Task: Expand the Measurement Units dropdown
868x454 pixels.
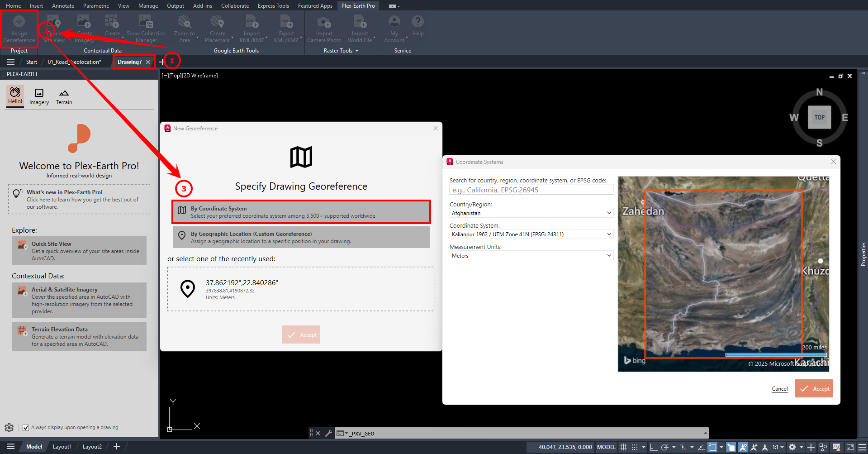Action: [x=609, y=255]
